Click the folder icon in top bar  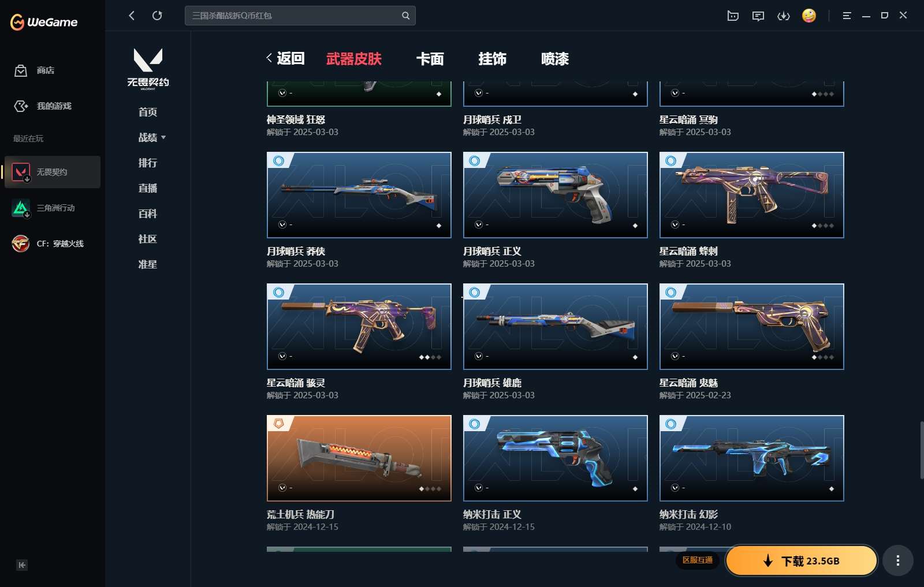coord(733,16)
